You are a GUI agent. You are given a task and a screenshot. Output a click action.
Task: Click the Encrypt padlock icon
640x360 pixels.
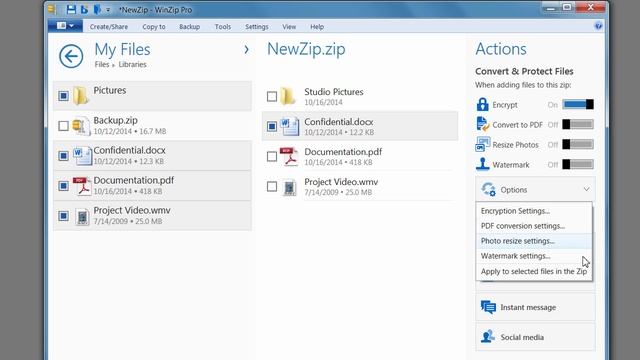pos(482,104)
